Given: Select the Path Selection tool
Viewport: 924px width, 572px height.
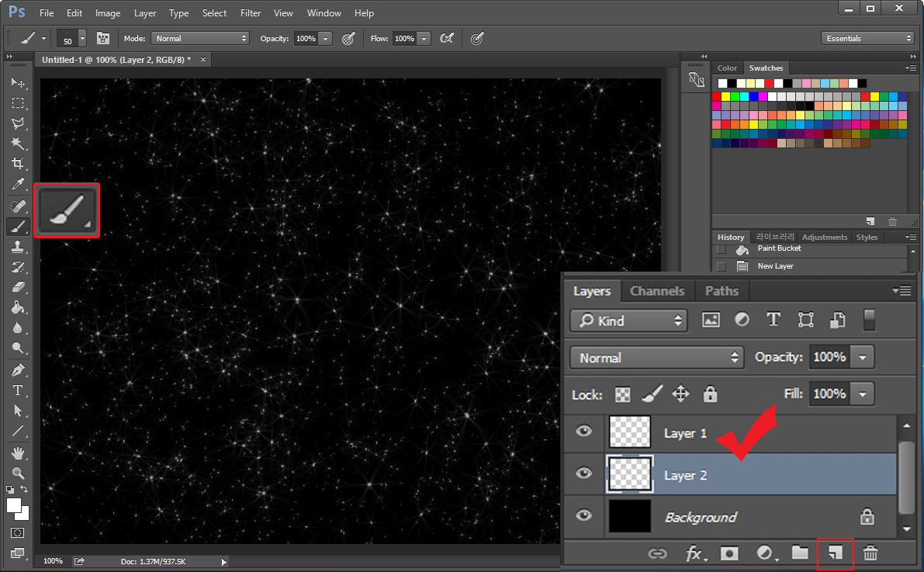Looking at the screenshot, I should (x=18, y=411).
